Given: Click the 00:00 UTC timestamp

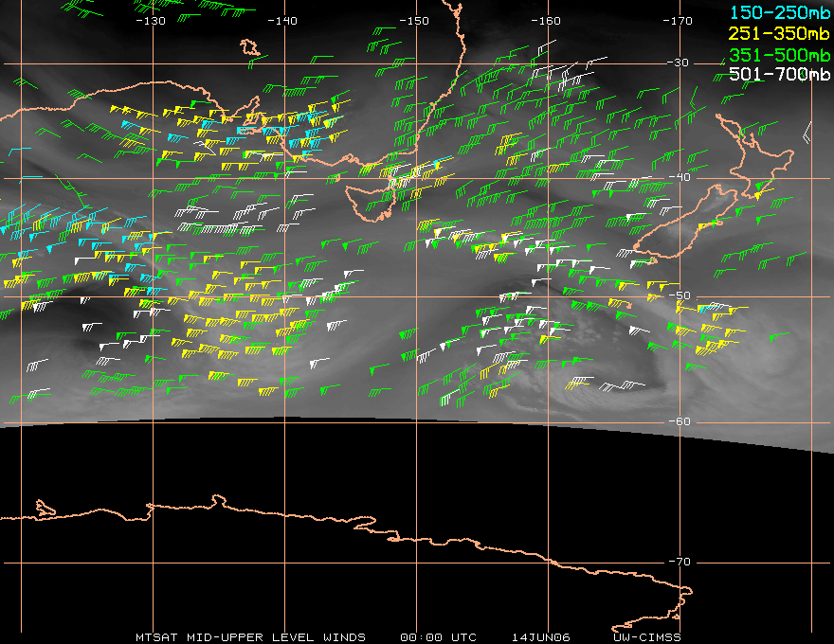Looking at the screenshot, I should click(440, 636).
